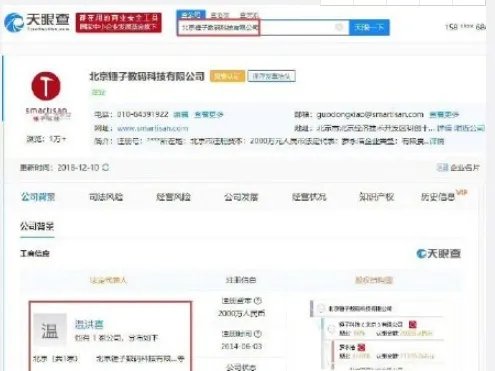Switch to the 查关系 search tab
The width and height of the screenshot is (495, 371).
(249, 15)
